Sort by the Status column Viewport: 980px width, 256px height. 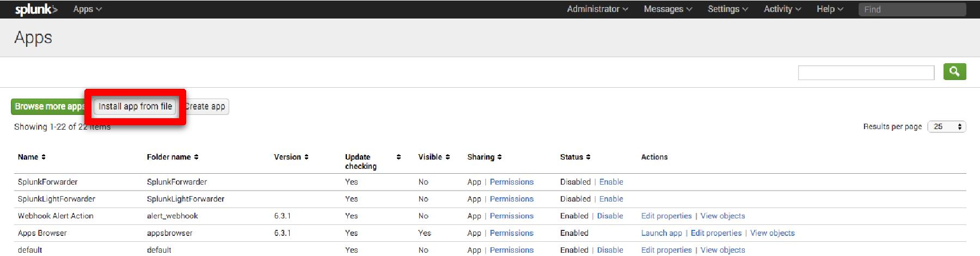[x=575, y=157]
